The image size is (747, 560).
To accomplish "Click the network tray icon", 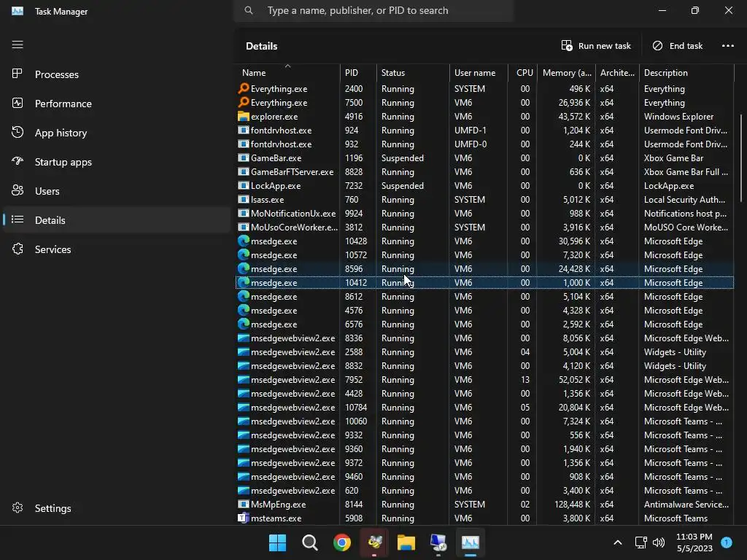I will point(641,542).
